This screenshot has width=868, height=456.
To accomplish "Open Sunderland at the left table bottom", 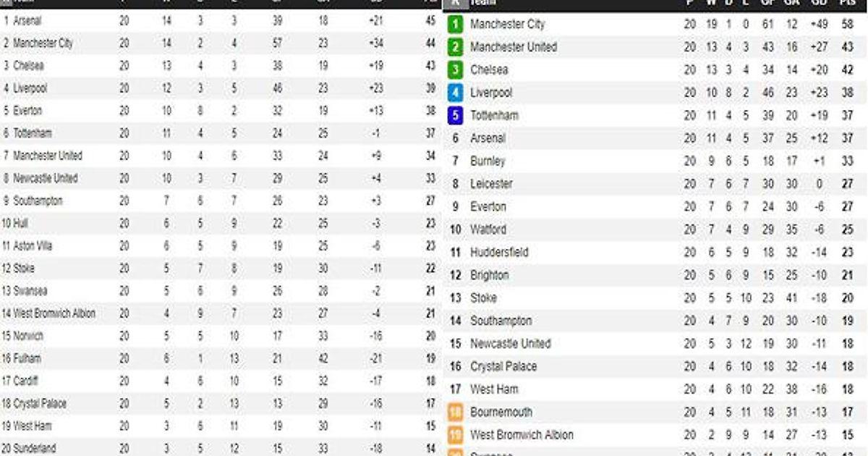I will click(x=34, y=448).
